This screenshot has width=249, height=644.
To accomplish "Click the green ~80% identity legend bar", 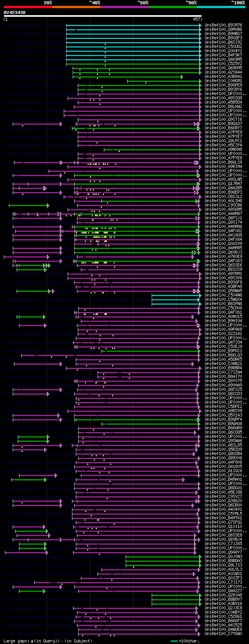I will point(173,7).
